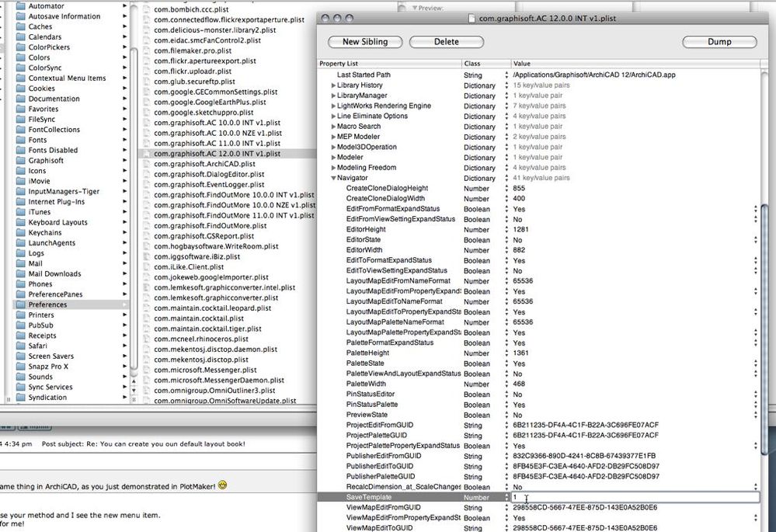Select the Preferences folder in Finder
The image size is (776, 532).
coord(70,304)
